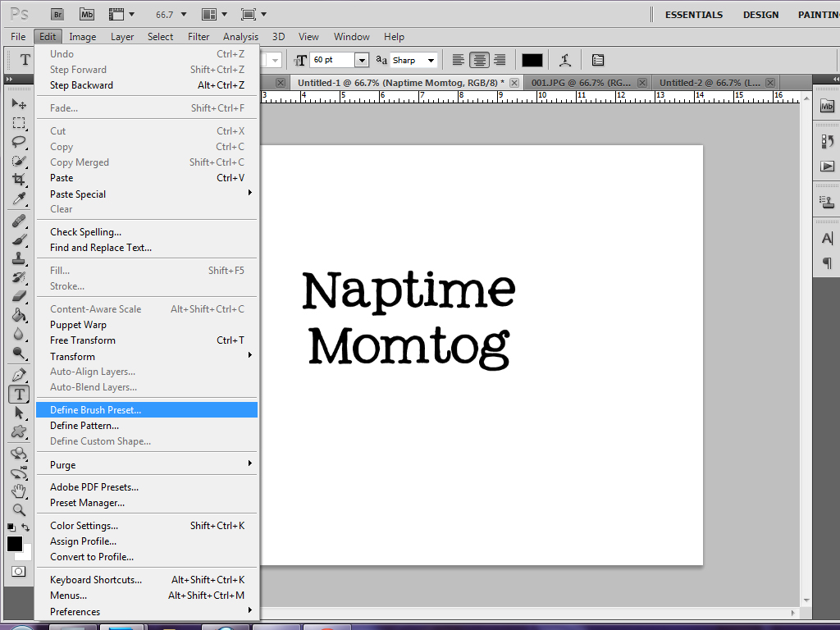Open the Character panel in right dock
This screenshot has height=630, width=840.
[827, 239]
